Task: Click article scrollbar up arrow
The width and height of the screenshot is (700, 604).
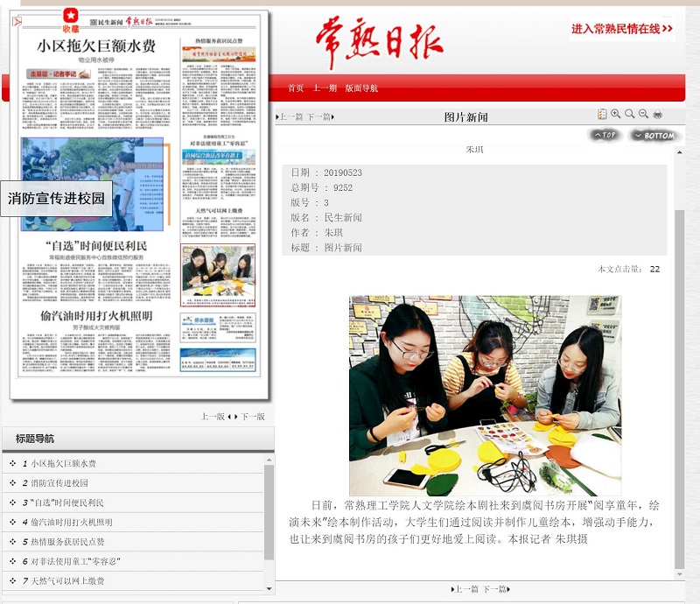Action: pyautogui.click(x=680, y=153)
